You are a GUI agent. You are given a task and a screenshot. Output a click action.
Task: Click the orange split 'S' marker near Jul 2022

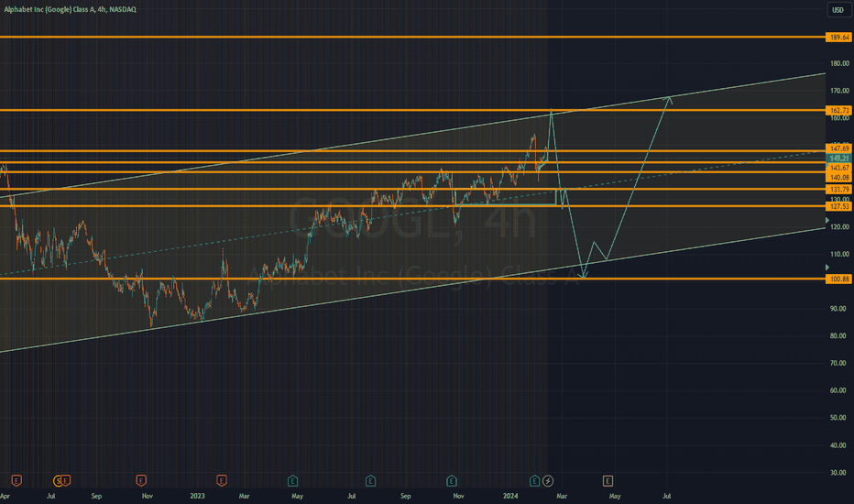coord(58,480)
